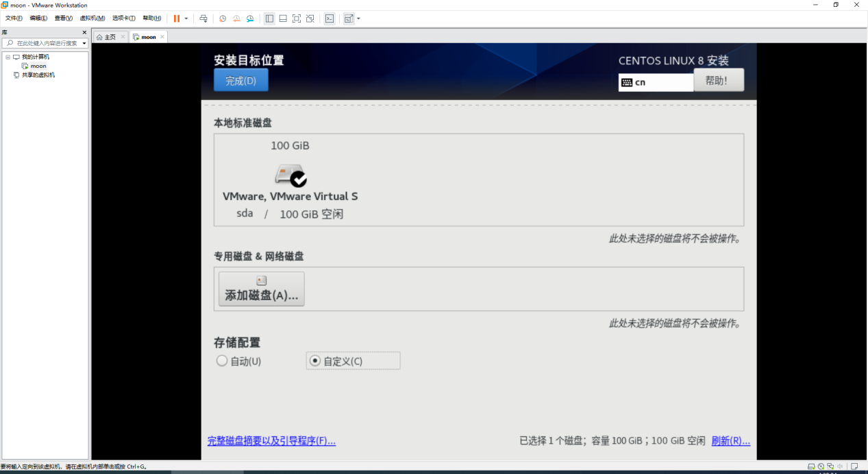Click the 本地标准磁盘 heading text
The image size is (868, 474).
(x=243, y=123)
